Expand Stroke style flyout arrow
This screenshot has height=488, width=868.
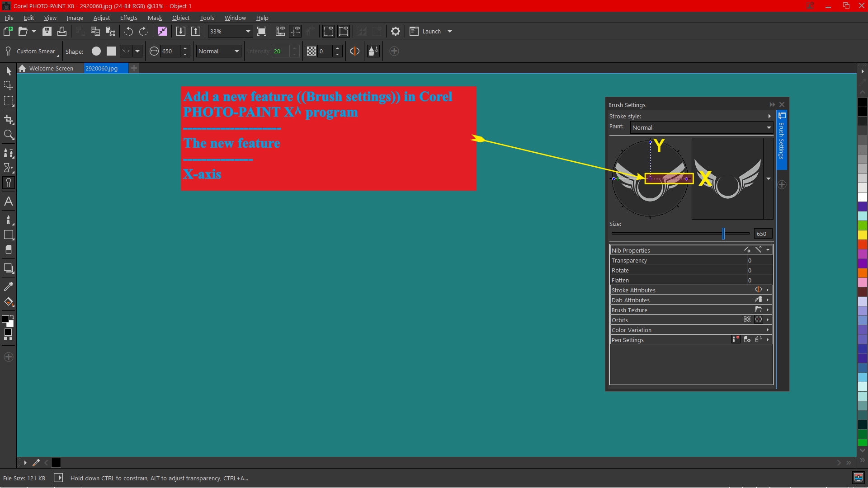tap(769, 116)
